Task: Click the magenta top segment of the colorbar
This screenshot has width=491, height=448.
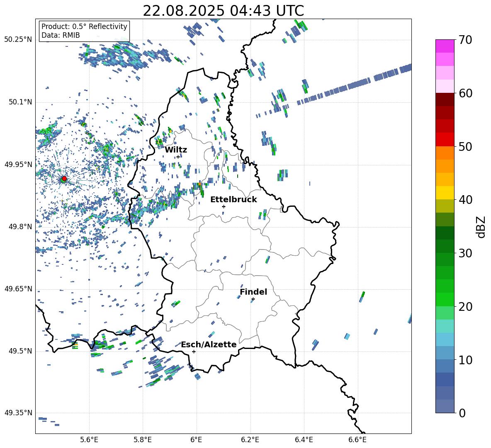Action: [x=445, y=46]
